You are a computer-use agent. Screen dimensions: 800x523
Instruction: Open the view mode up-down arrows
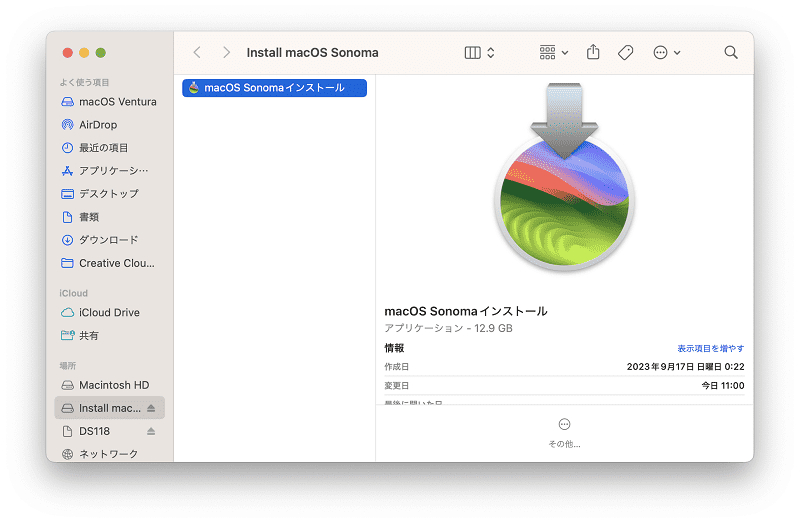(491, 53)
